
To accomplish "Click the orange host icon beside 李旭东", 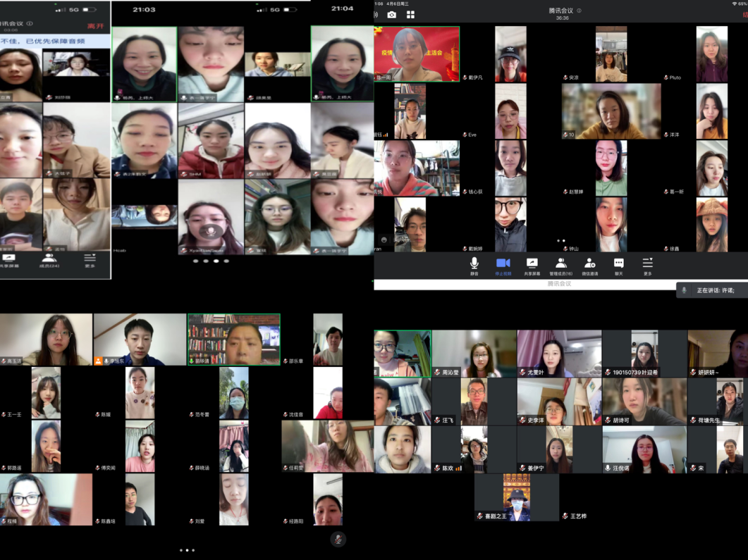I will (x=98, y=361).
